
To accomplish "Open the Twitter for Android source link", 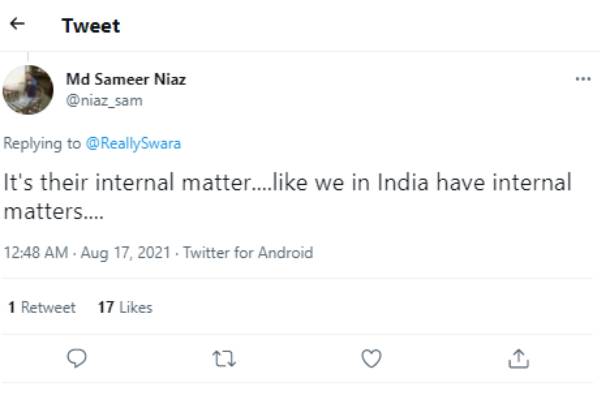I will pos(248,253).
